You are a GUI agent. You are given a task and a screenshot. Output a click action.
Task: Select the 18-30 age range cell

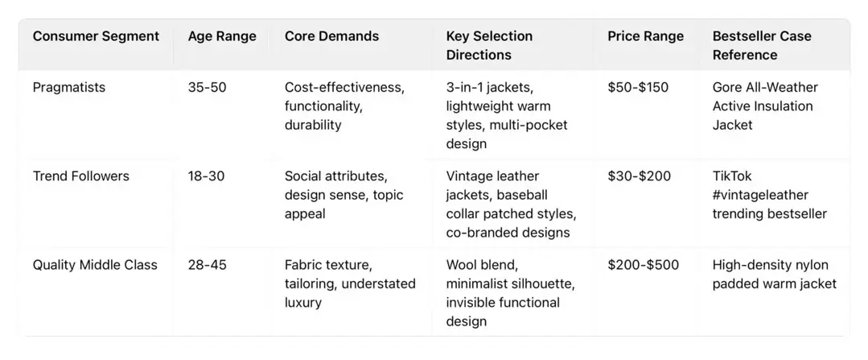click(207, 176)
